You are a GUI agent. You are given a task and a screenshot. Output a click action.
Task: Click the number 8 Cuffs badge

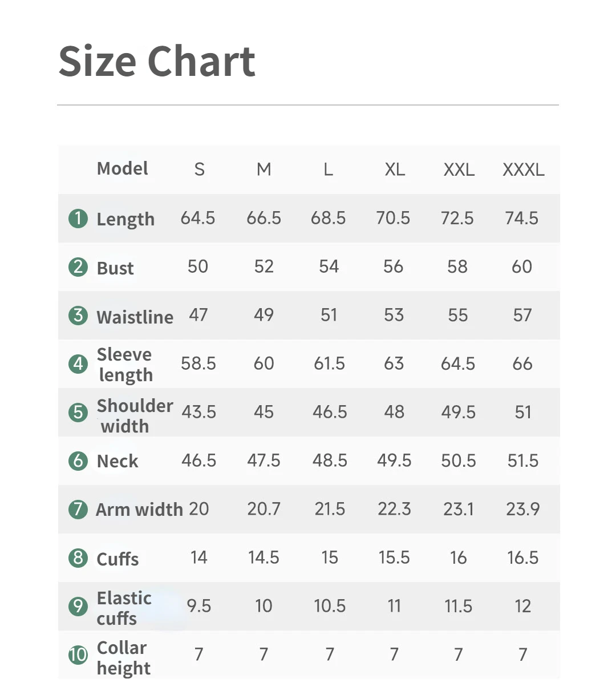point(78,557)
